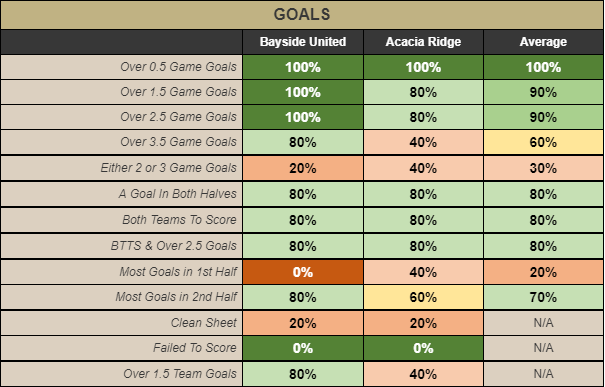
Task: Click the N/A Average cell for Clean Sheet
Action: click(543, 323)
